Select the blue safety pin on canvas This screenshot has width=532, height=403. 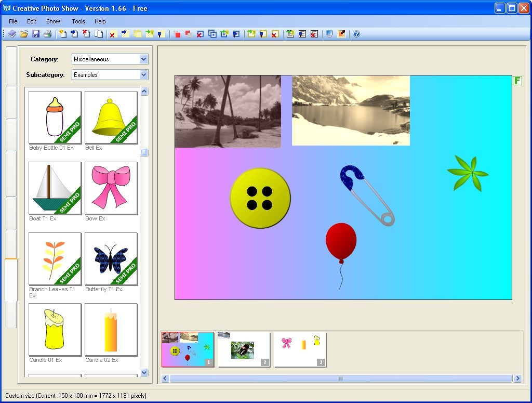tap(367, 196)
